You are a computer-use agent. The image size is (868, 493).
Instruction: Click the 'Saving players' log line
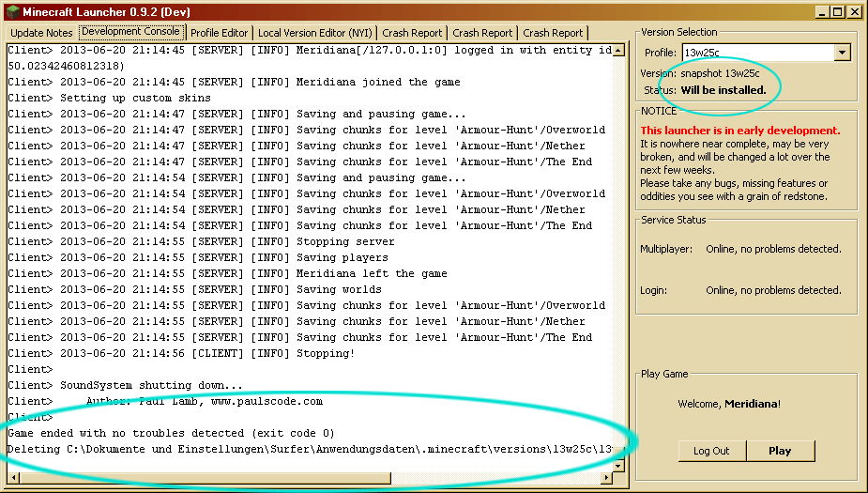pos(198,257)
